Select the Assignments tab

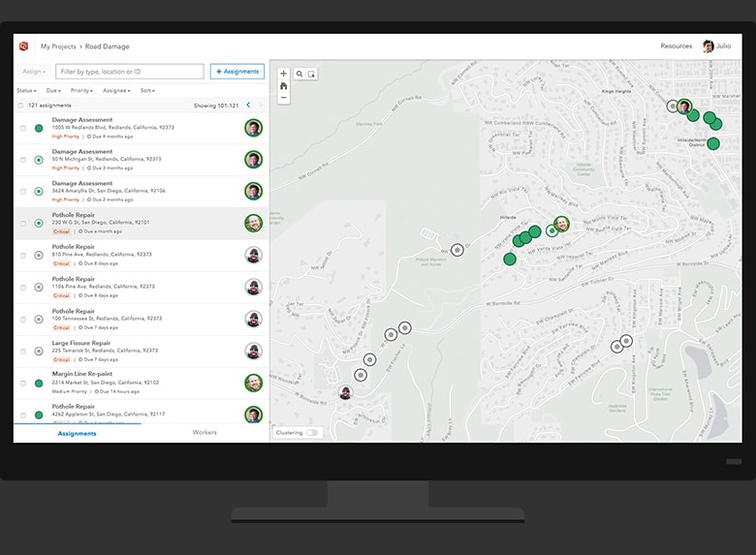pos(78,433)
